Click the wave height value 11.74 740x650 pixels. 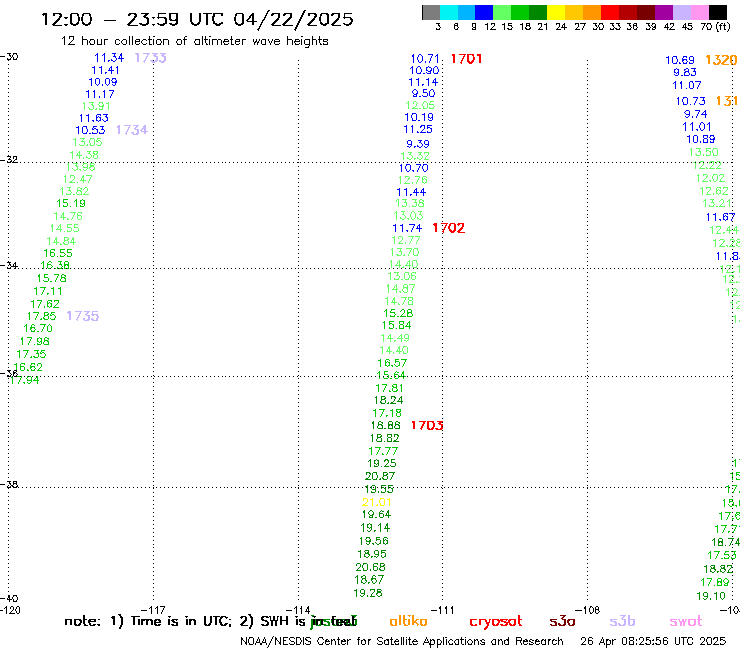(x=407, y=228)
